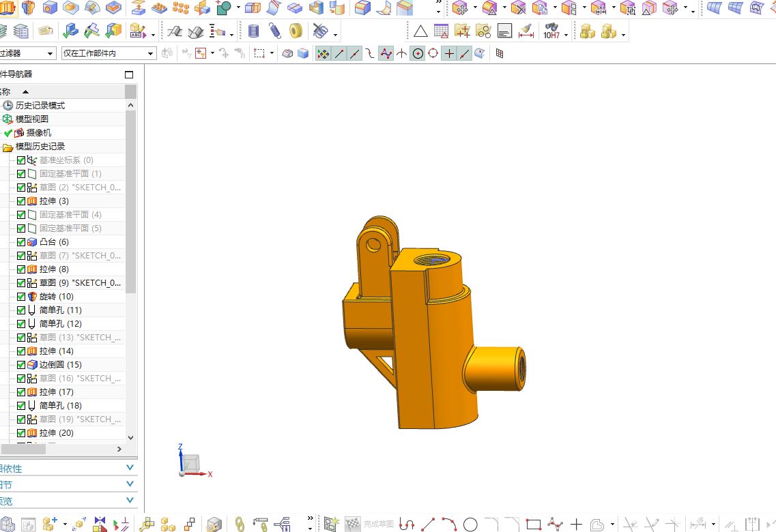Select the Rectangle sketch tool in bottom toolbar
The width and height of the screenshot is (776, 532).
point(534,524)
